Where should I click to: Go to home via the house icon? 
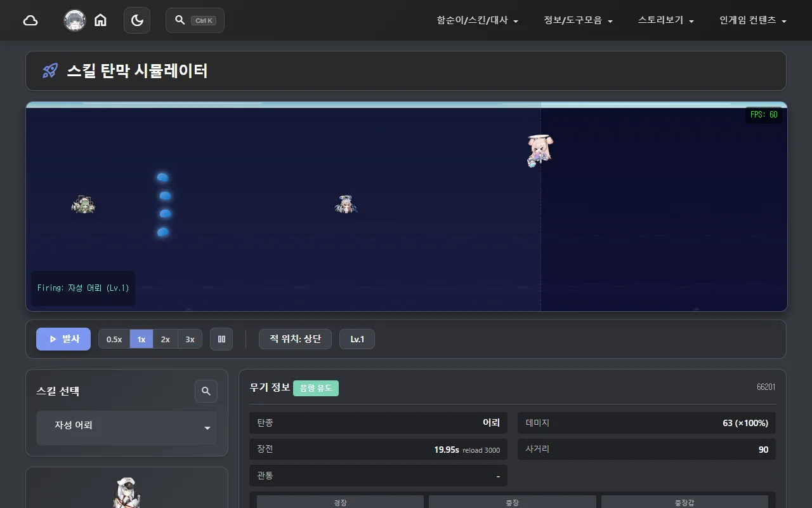pyautogui.click(x=100, y=20)
